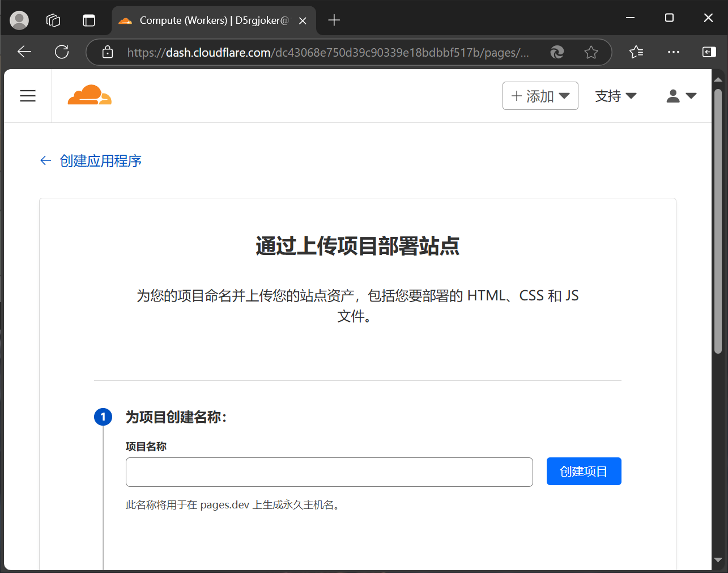Click the Cloudflare orange cloud logo
This screenshot has height=573, width=728.
(x=90, y=95)
